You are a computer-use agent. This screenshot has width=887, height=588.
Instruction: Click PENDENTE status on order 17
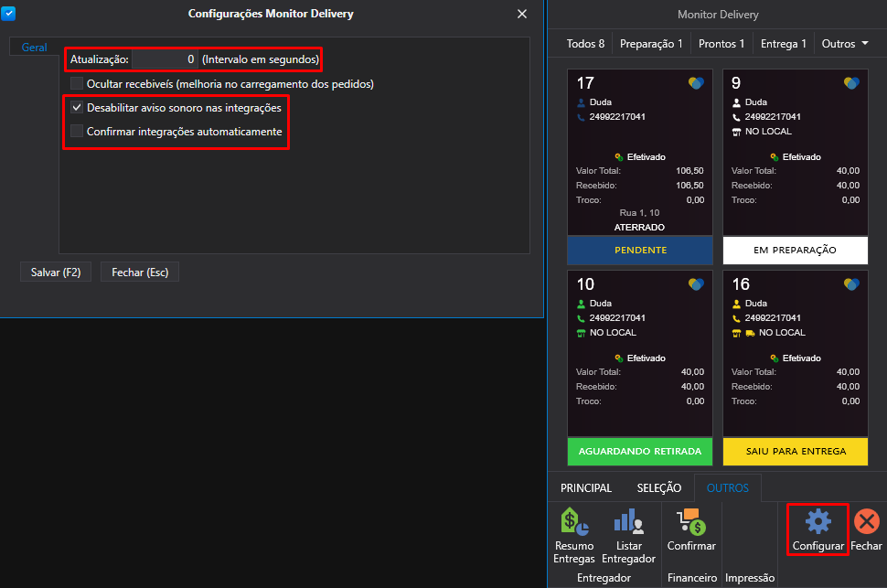pos(640,251)
